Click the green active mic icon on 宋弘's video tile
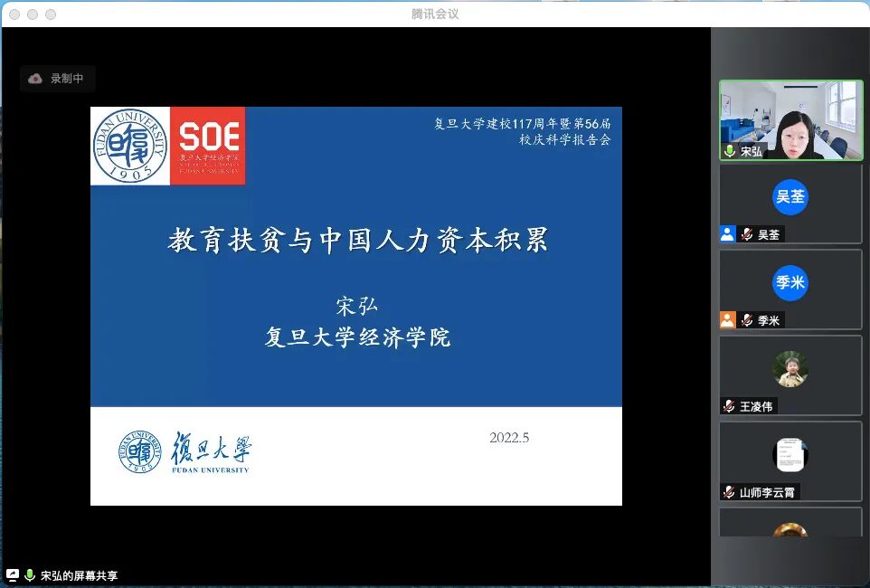 pyautogui.click(x=730, y=151)
